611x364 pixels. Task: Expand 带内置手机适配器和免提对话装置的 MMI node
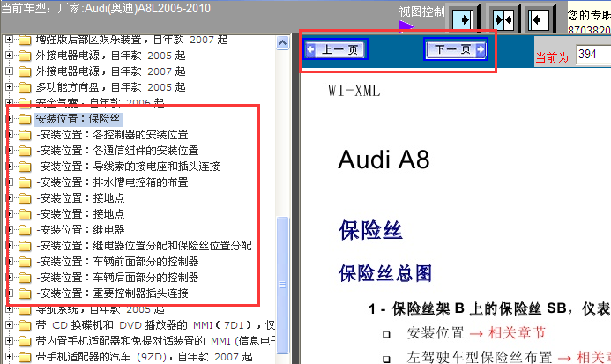[9, 340]
